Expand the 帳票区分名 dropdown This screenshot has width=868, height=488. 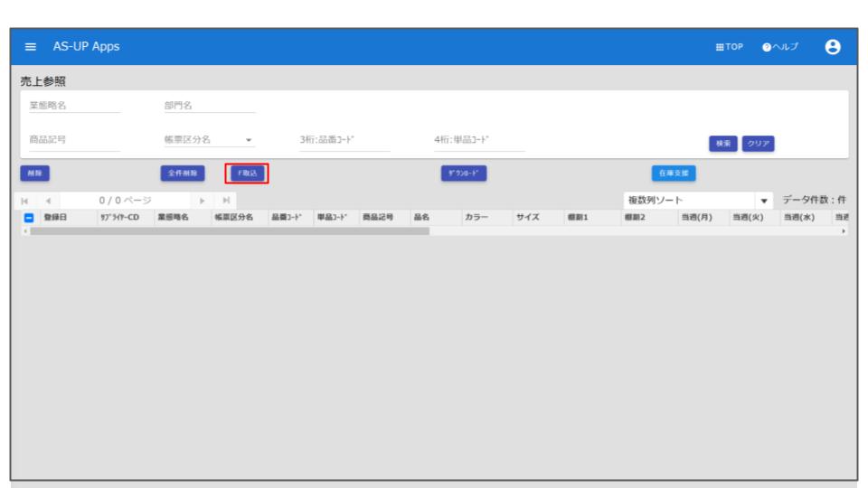pos(249,141)
